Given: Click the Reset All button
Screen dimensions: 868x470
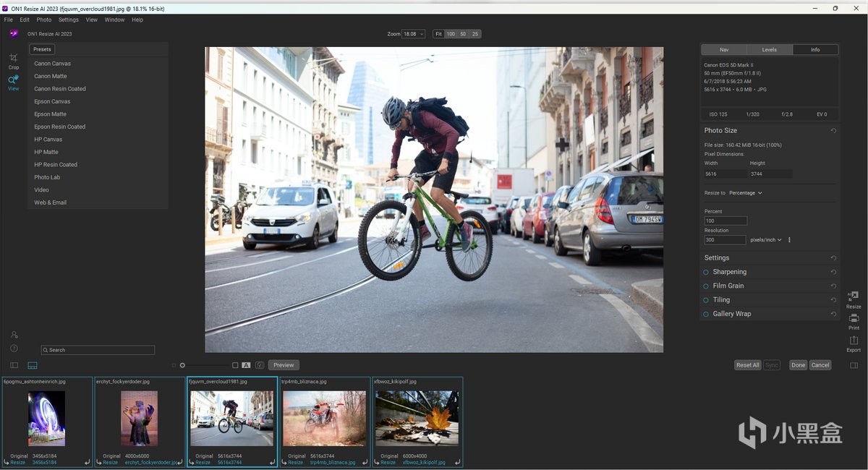Looking at the screenshot, I should point(748,365).
